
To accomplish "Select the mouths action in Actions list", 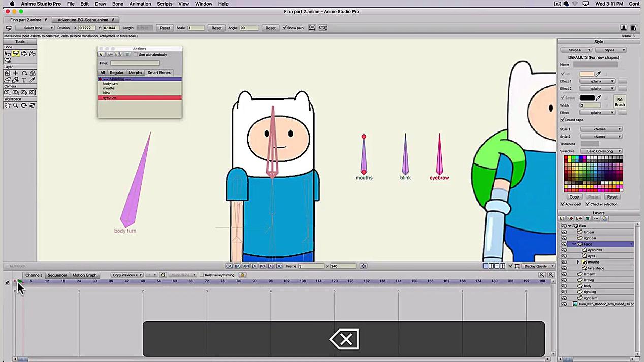I will [x=139, y=88].
